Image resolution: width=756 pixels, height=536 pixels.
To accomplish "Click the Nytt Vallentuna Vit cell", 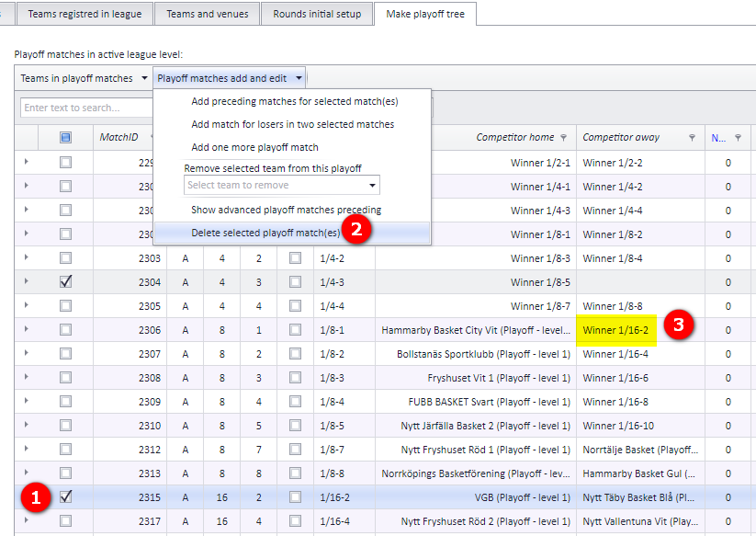I will 640,521.
